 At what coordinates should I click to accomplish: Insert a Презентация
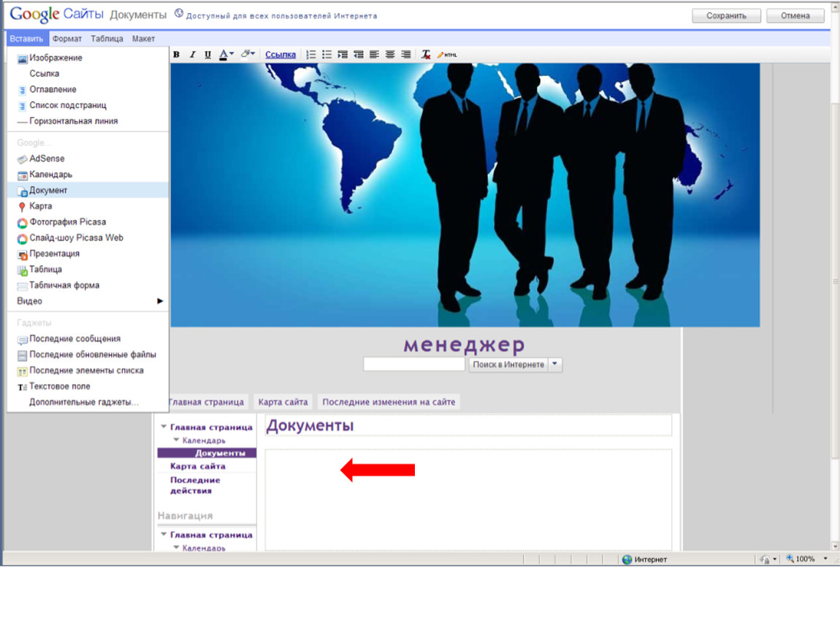pyautogui.click(x=88, y=253)
